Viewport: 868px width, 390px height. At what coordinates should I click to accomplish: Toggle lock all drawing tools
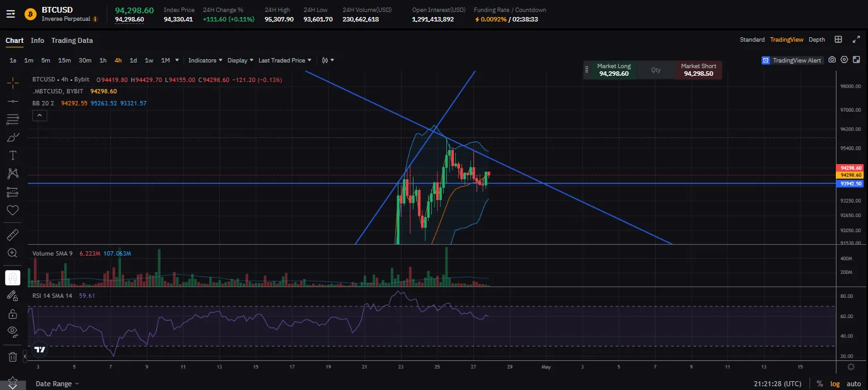coord(13,314)
